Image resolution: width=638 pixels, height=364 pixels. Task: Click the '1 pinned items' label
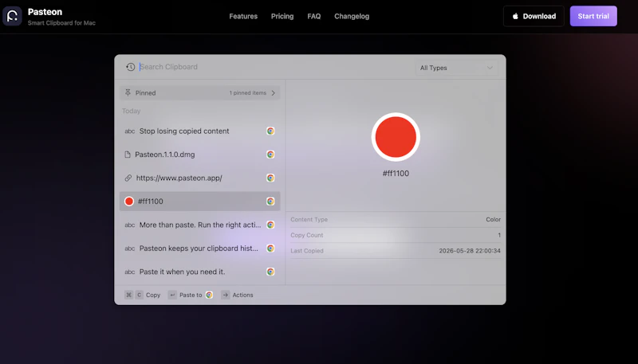[x=248, y=93]
